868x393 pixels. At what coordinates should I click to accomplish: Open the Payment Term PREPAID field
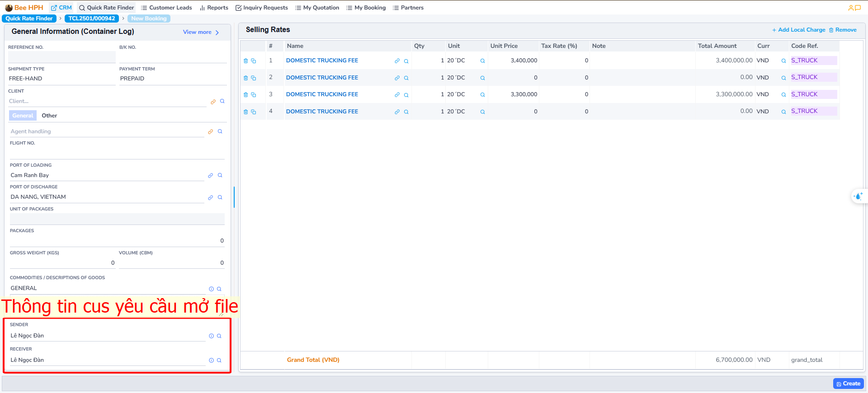tap(172, 79)
